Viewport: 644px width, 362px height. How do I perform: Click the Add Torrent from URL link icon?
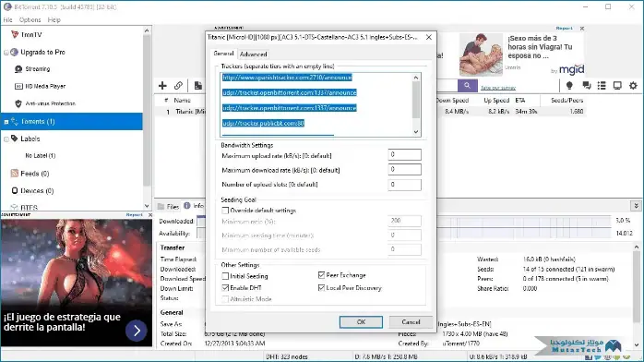point(178,86)
